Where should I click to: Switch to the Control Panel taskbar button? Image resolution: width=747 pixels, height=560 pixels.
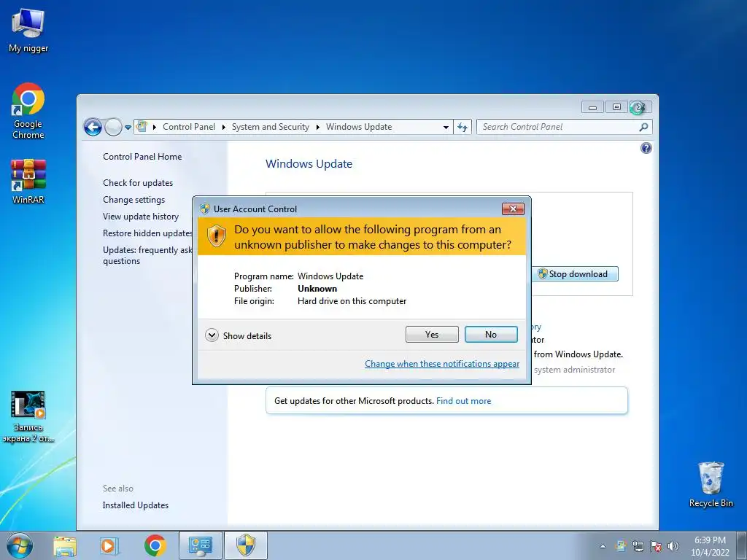[x=200, y=545]
